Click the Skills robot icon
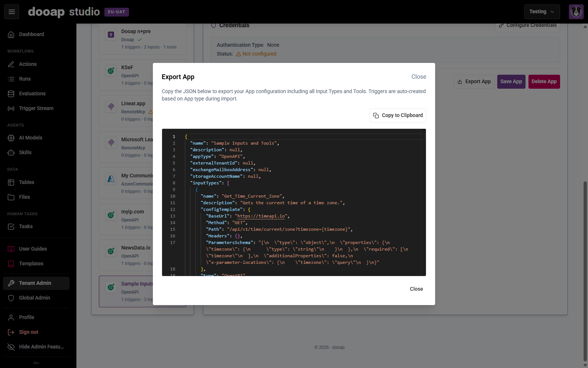 tap(11, 152)
